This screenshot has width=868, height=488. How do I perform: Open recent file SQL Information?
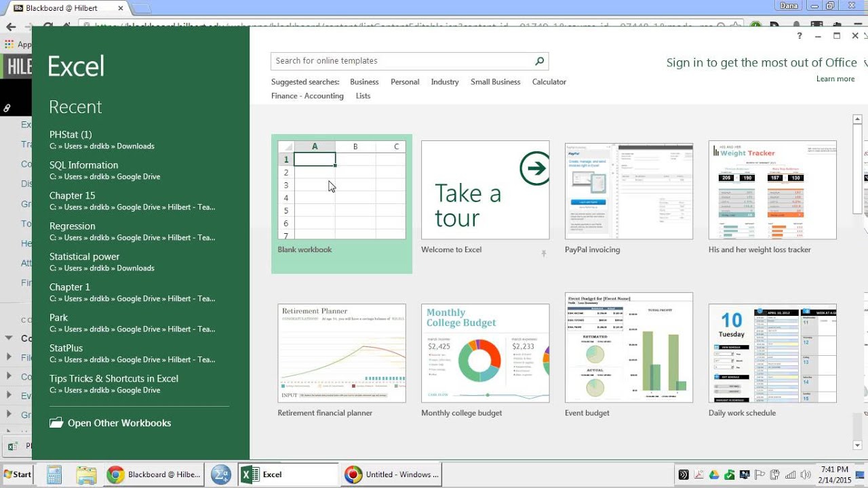click(x=140, y=171)
